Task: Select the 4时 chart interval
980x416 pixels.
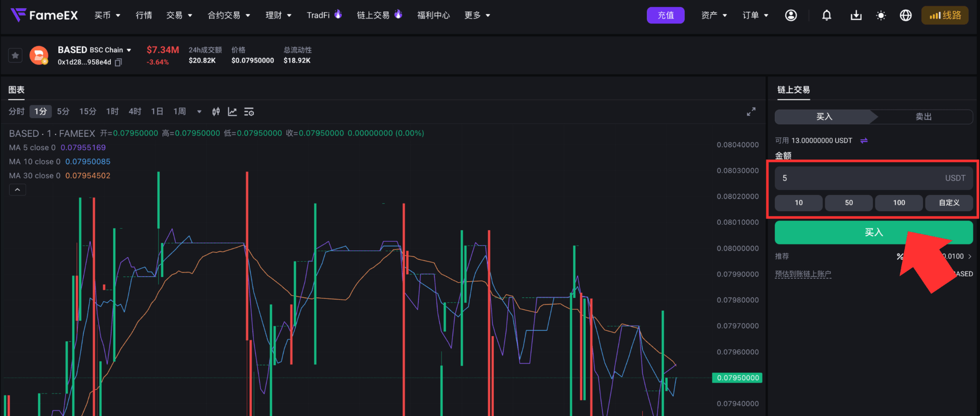Action: coord(135,111)
